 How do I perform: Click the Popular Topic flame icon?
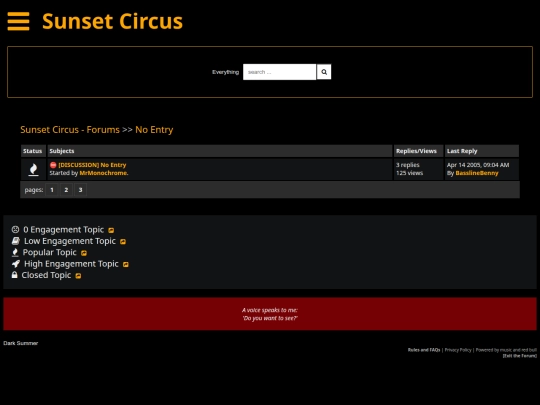[x=15, y=252]
